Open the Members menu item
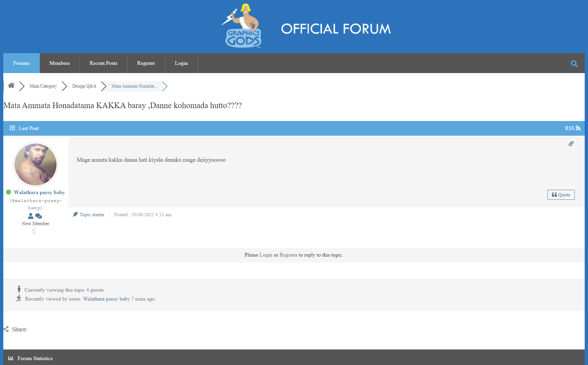The image size is (588, 365). [x=59, y=63]
